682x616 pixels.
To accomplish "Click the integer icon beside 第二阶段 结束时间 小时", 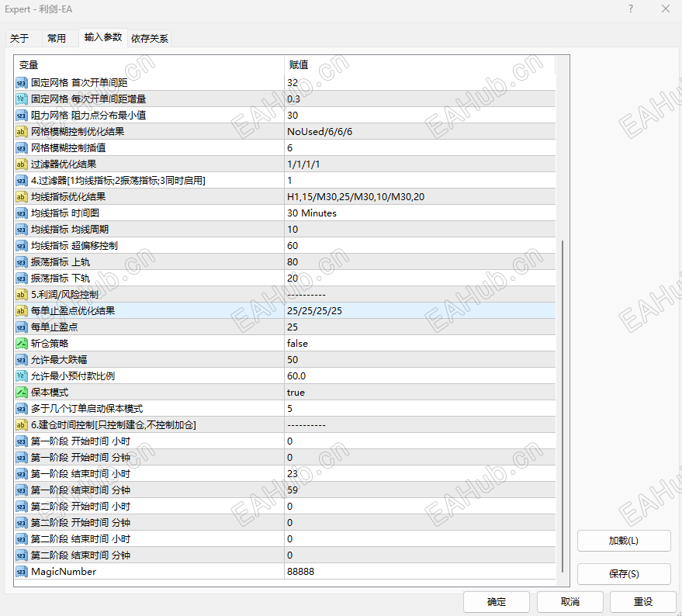I will pos(21,539).
